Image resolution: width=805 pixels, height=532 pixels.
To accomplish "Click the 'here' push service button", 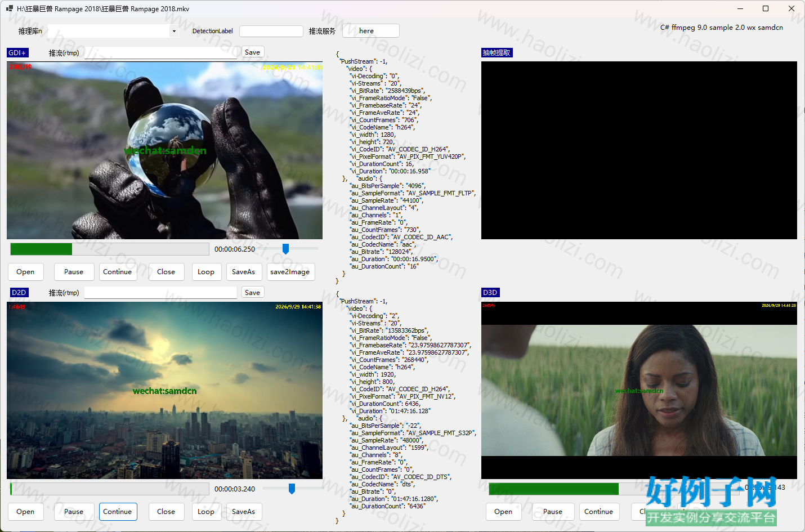I will (x=371, y=31).
